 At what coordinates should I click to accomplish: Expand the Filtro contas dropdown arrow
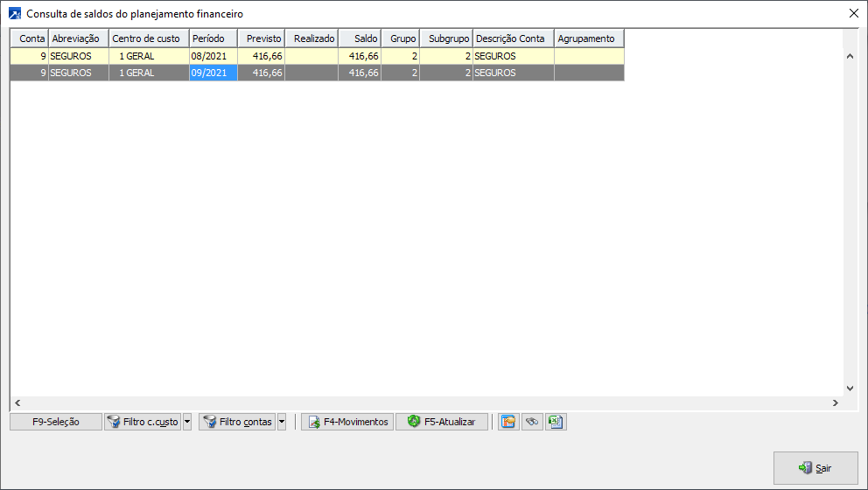pyautogui.click(x=282, y=422)
